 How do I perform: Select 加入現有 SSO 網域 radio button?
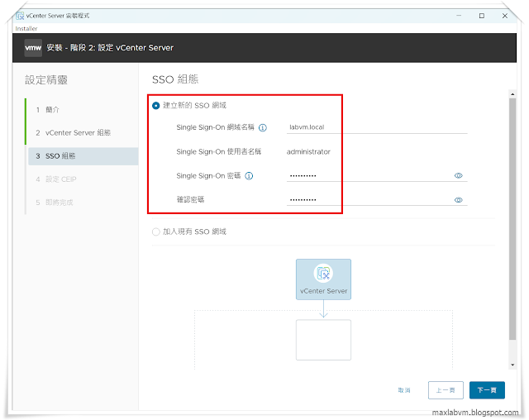coord(156,232)
